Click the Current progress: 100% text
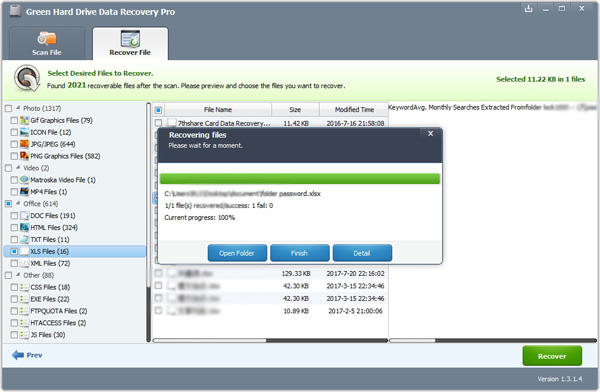Screen dimensions: 600x392 pos(199,217)
